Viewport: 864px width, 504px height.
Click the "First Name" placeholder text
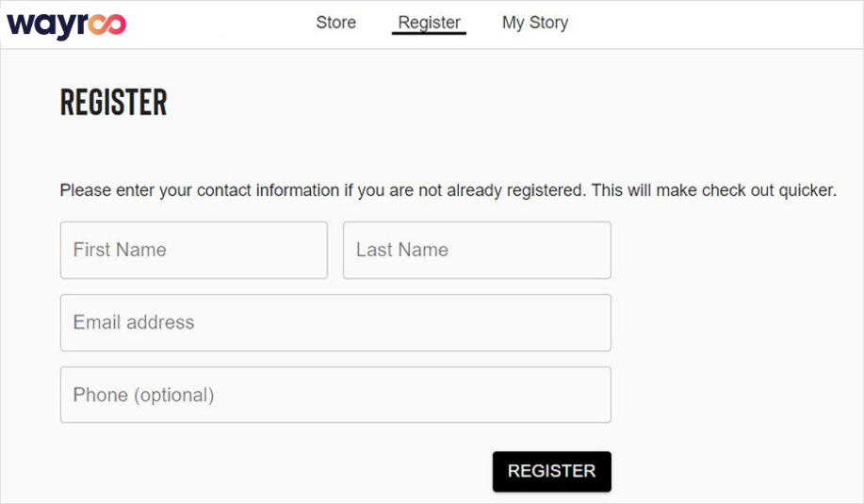[120, 250]
